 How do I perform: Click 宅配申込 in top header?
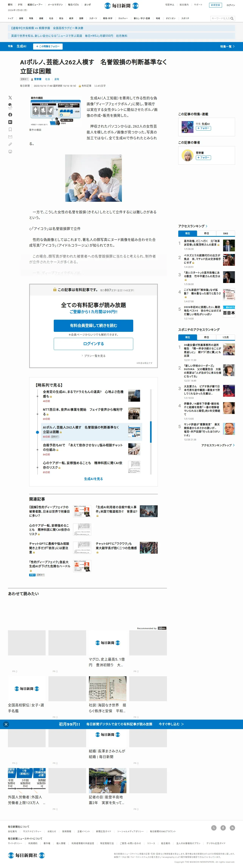click(170, 5)
